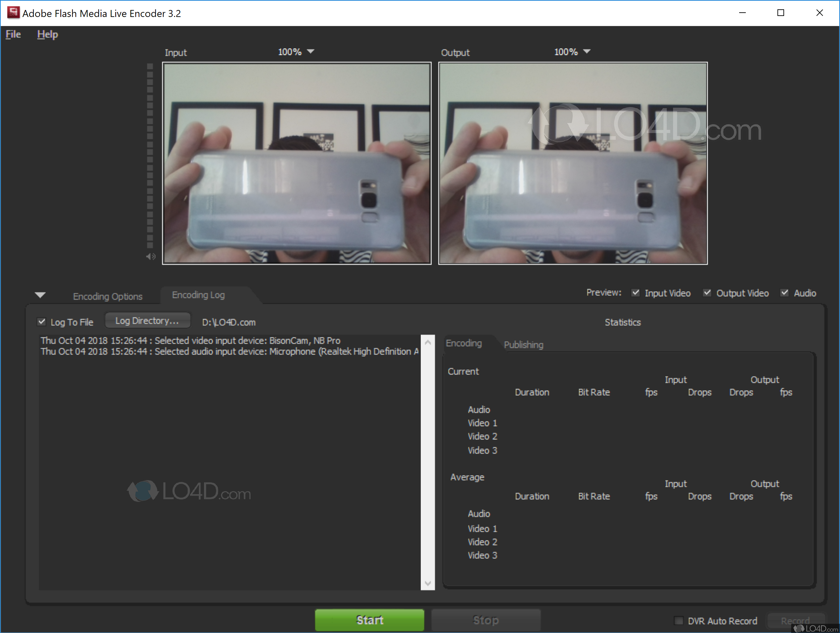Click the Log Directory button
The height and width of the screenshot is (633, 840).
tap(147, 321)
